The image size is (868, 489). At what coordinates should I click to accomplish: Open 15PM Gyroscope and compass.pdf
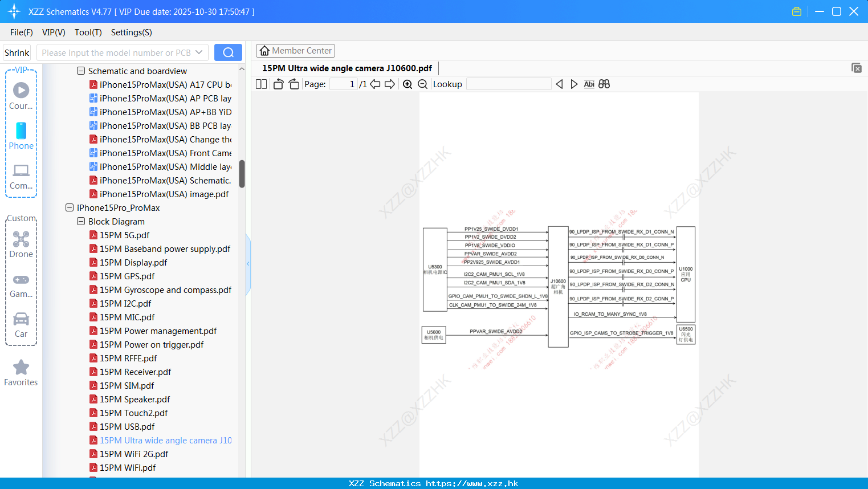[160, 290]
